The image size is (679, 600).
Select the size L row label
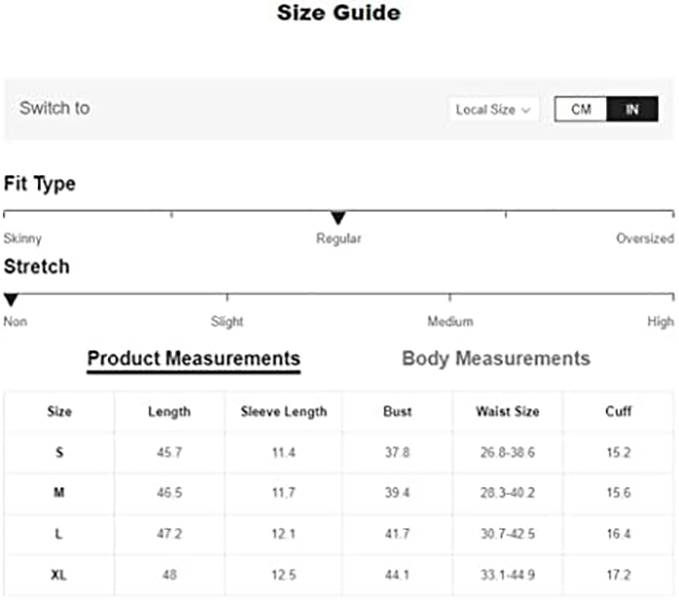[59, 535]
